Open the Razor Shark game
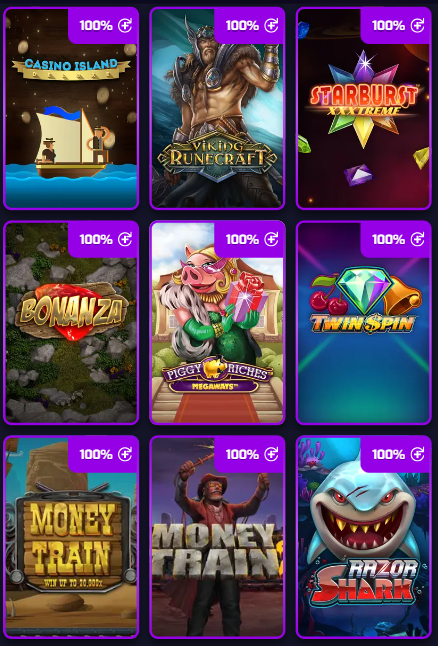The image size is (438, 646). click(363, 537)
